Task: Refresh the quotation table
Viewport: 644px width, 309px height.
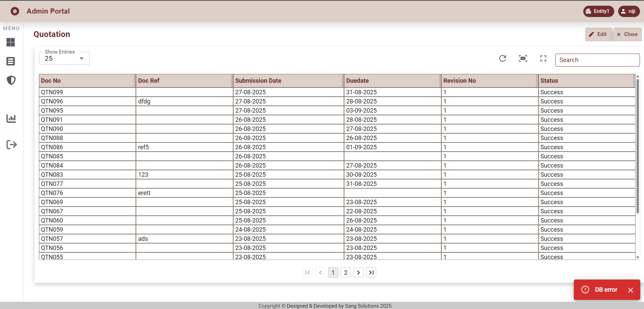Action: click(x=503, y=59)
